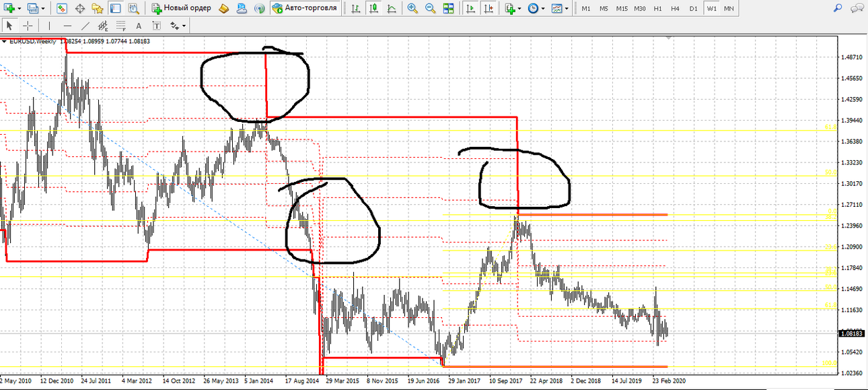Image resolution: width=868 pixels, height=390 pixels.
Task: Select the vertical line tool
Action: 49,26
